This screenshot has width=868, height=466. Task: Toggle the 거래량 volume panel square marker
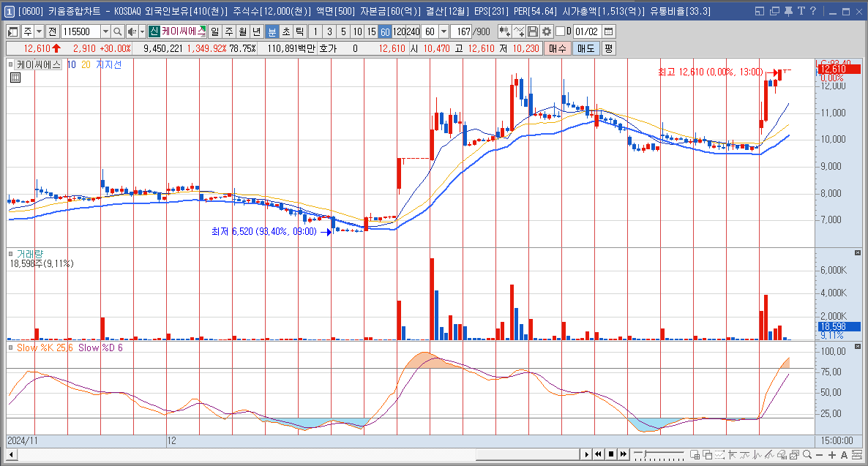10,254
